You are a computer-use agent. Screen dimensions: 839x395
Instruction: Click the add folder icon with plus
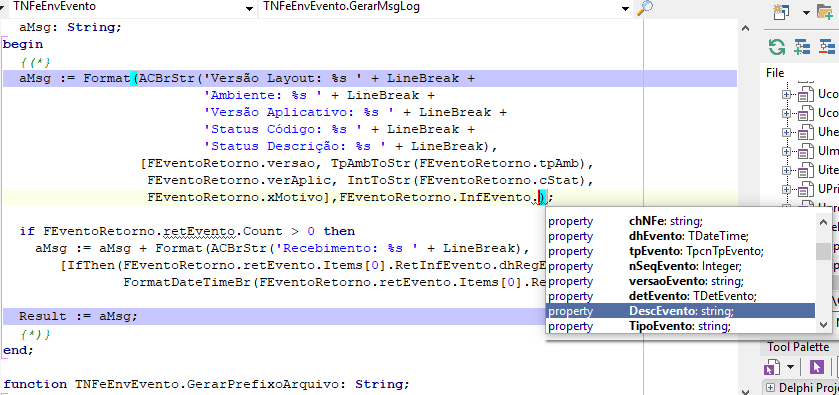[826, 12]
